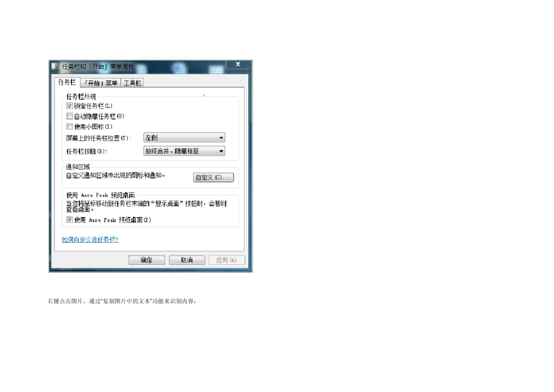Open the 任务栏按钮 dropdown showing 始终合并、隐藏标签
Image resolution: width=554 pixels, height=392 pixels.
tap(184, 151)
